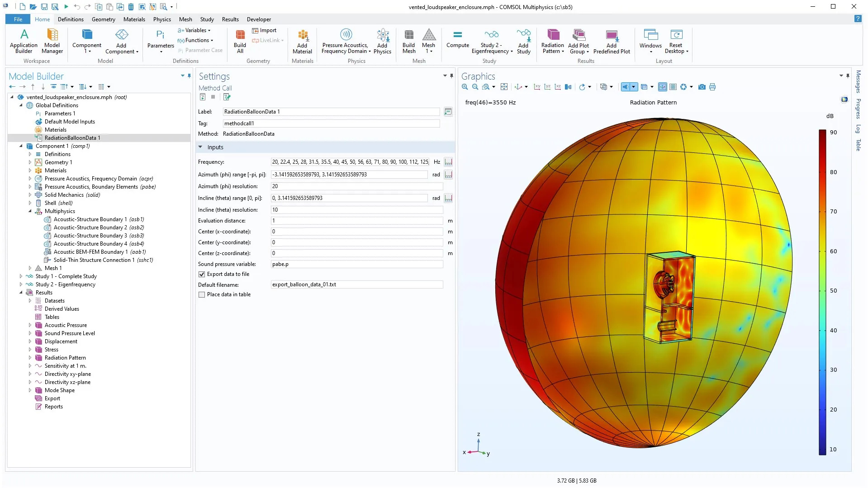Click the Reset Desktop icon
This screenshot has height=488, width=868.
point(676,41)
